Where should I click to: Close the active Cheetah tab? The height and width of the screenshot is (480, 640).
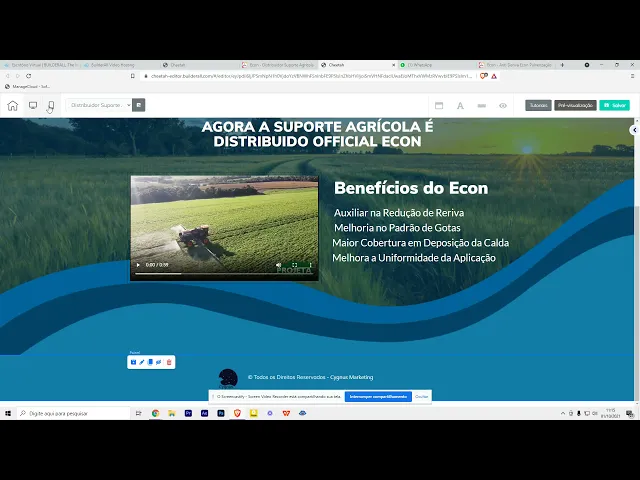(393, 65)
